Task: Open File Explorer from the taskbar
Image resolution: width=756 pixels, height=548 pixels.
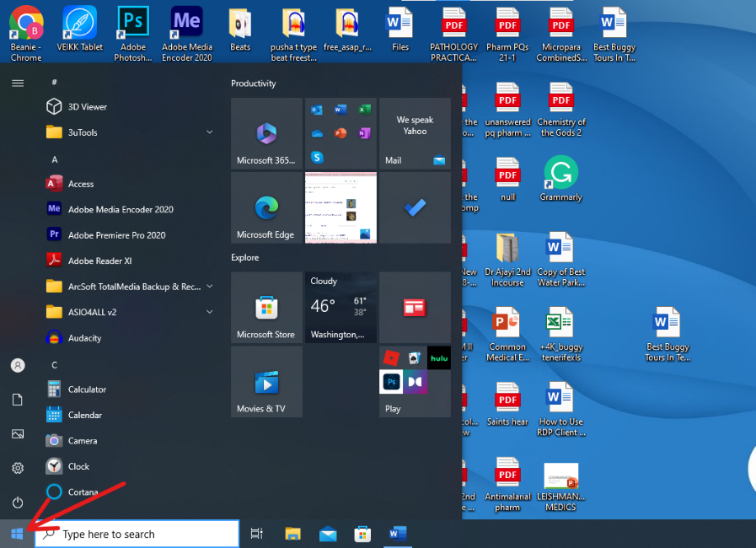Action: (292, 534)
